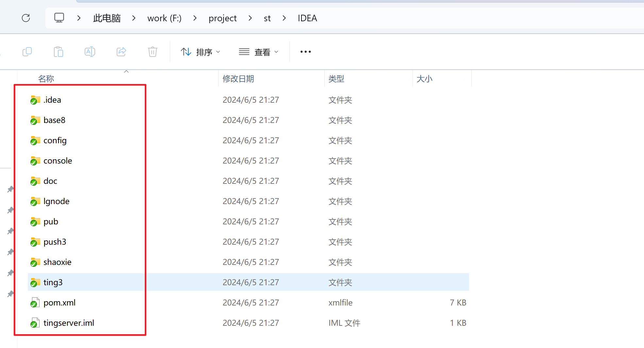Image resolution: width=644 pixels, height=348 pixels.
Task: Select the ting3 folder name
Action: click(53, 283)
